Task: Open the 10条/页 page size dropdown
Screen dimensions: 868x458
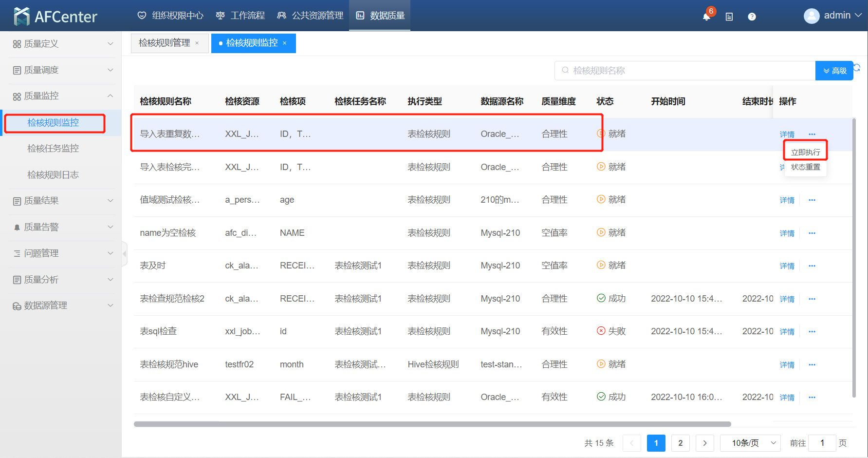Action: pyautogui.click(x=750, y=443)
